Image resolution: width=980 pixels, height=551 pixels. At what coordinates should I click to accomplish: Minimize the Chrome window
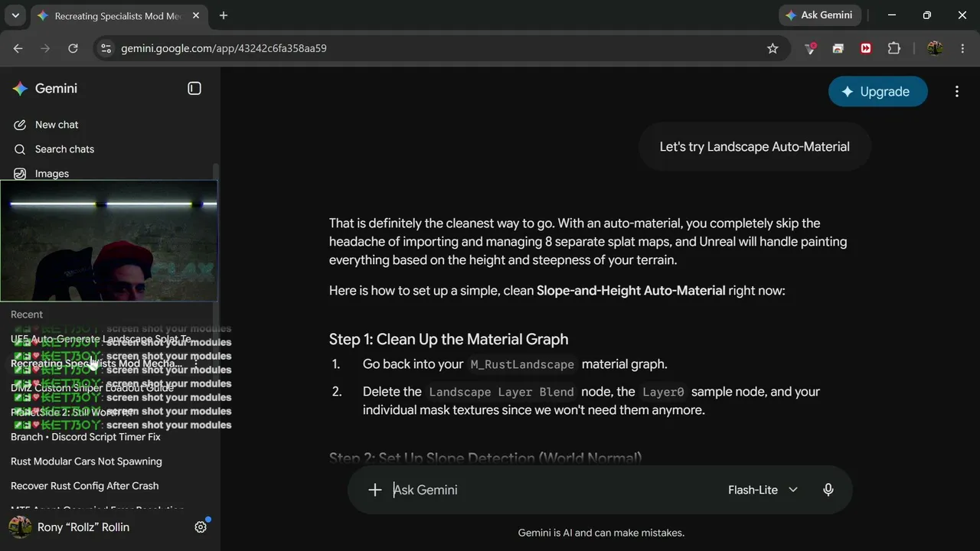892,15
